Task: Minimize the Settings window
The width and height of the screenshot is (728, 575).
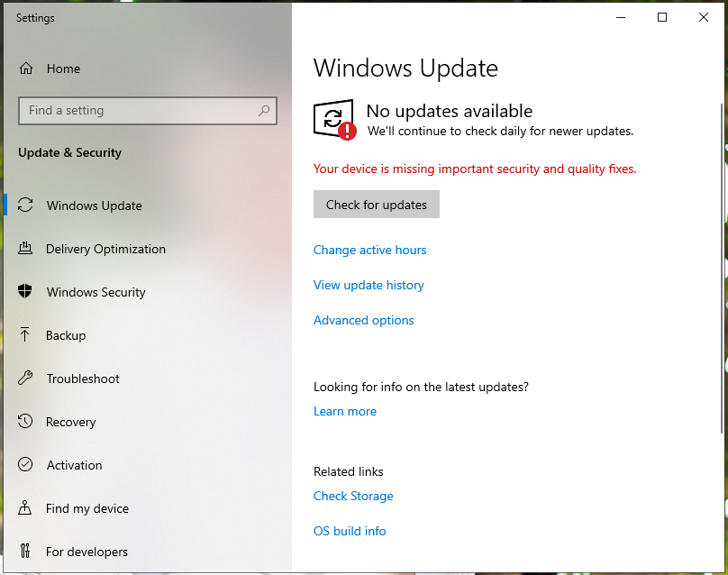Action: 621,18
